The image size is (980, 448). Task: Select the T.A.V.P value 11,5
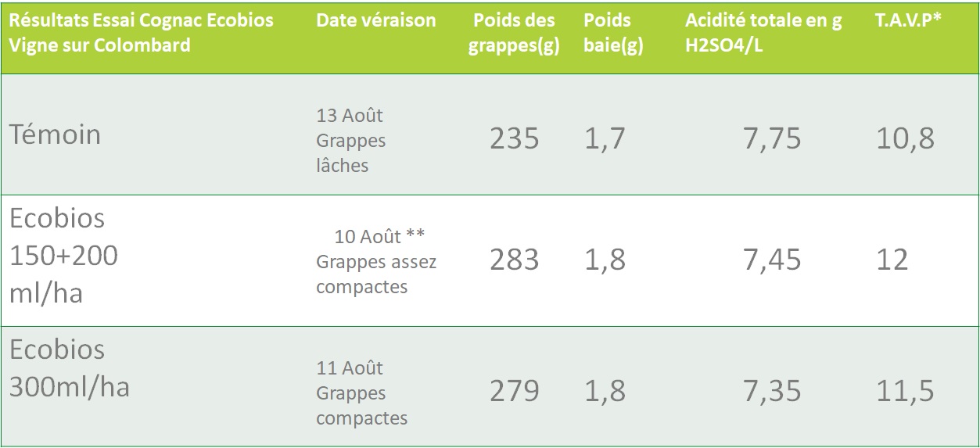(905, 391)
